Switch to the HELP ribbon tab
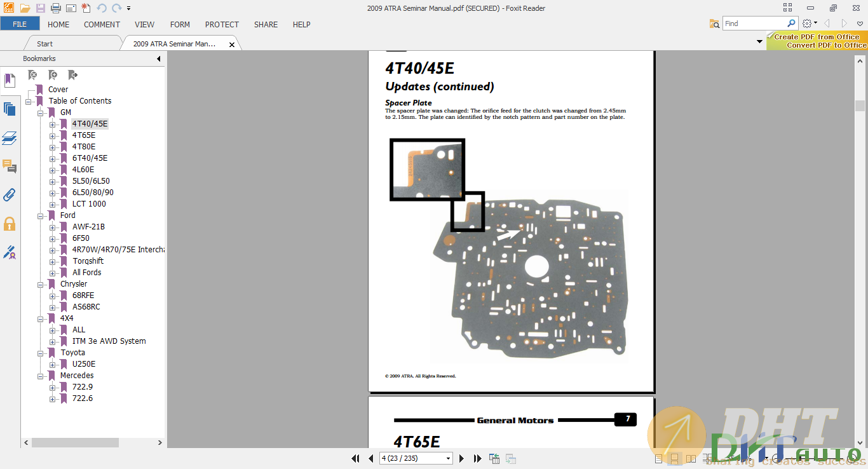Screen dimensions: 868x469 tap(301, 24)
